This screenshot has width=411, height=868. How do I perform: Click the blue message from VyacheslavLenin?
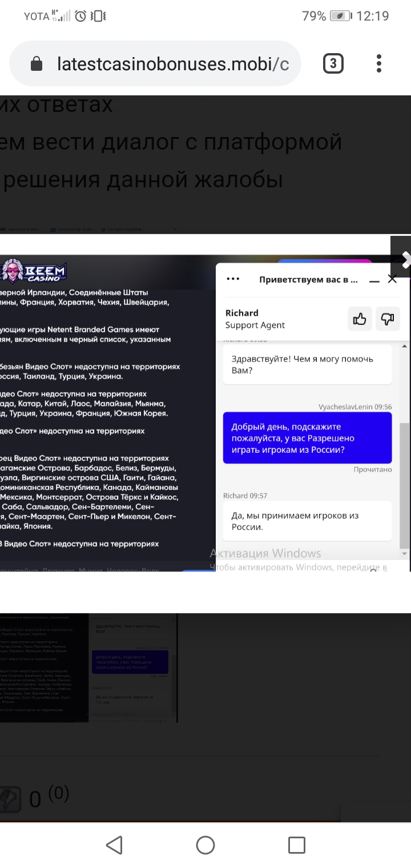[x=307, y=438]
